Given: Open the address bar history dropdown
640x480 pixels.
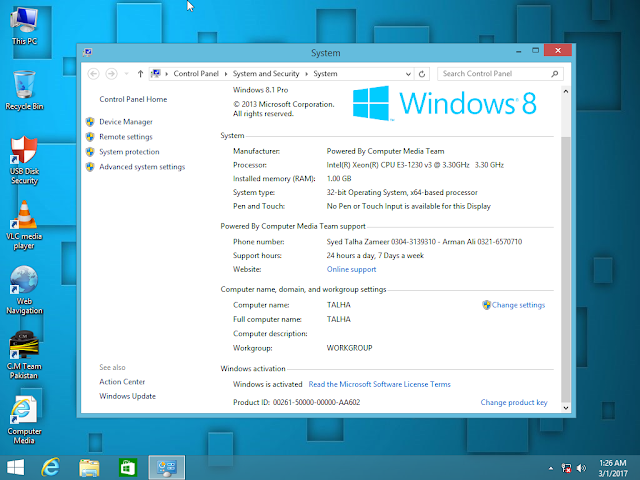Looking at the screenshot, I should (x=408, y=74).
